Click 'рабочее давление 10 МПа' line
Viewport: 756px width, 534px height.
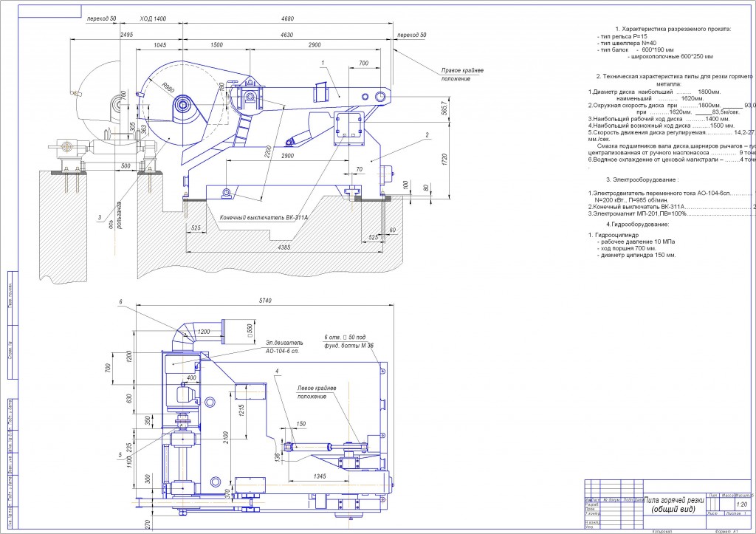(x=636, y=242)
